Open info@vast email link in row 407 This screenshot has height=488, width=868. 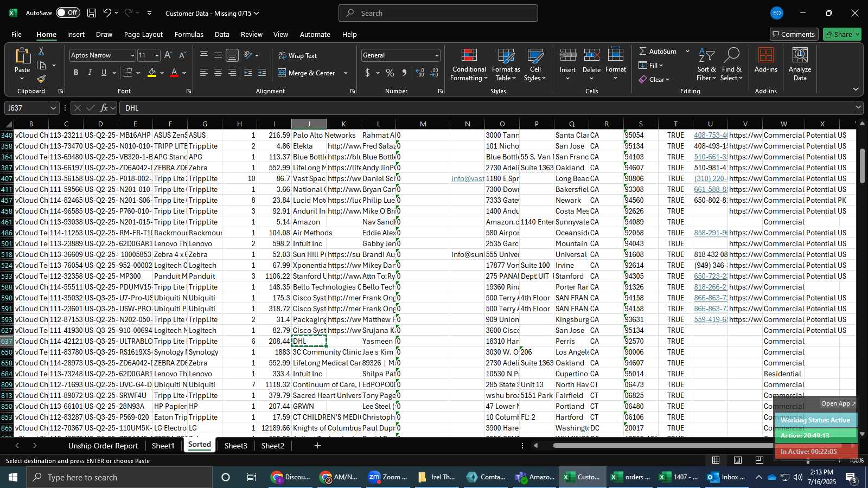click(x=468, y=178)
